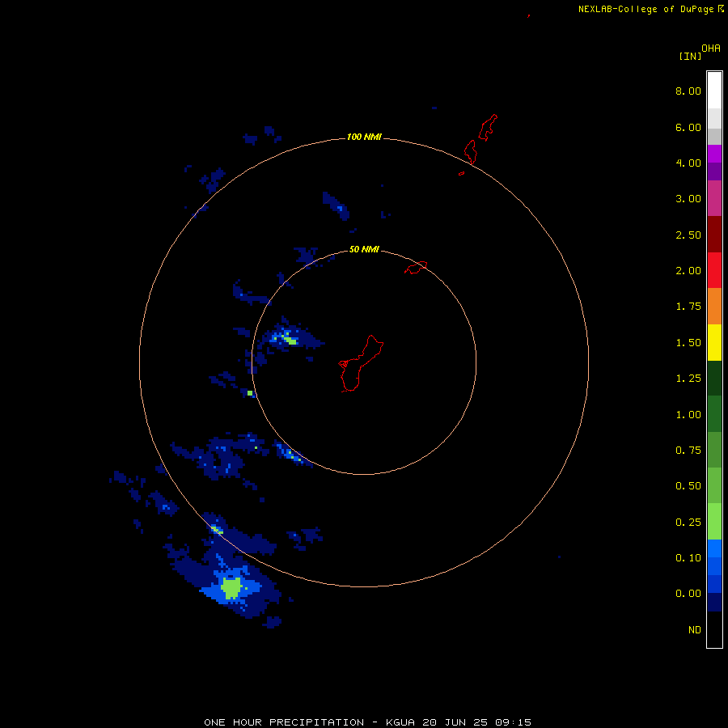The image size is (728, 728).
Task: Pick the bright blue 0.10 swatch
Action: (x=714, y=548)
